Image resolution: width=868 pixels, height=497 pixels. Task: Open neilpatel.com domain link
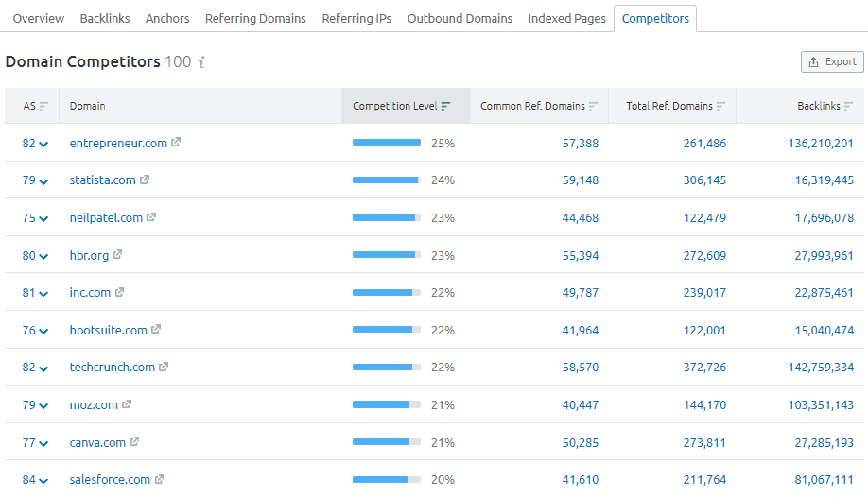click(106, 218)
